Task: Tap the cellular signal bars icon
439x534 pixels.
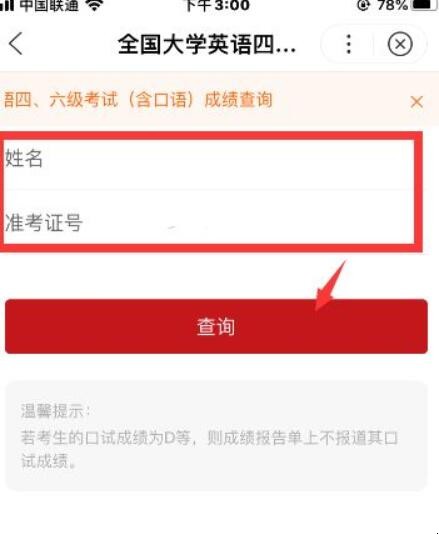Action: [7, 4]
